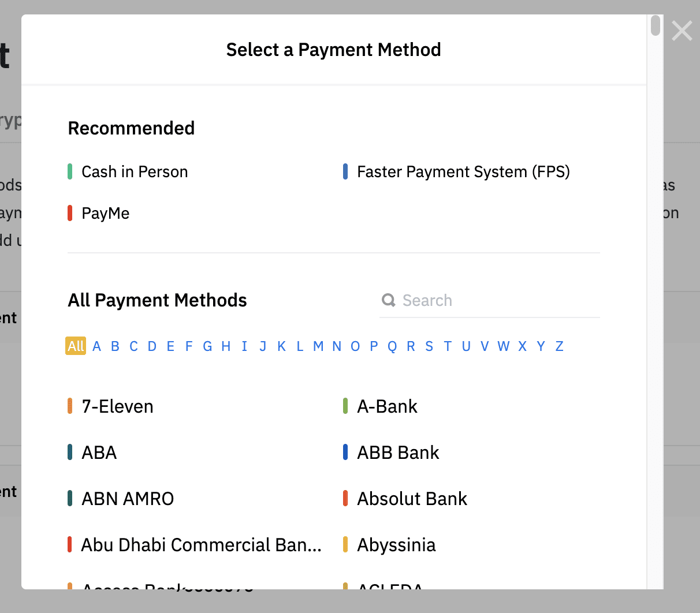
Task: Click the search magnifier icon
Action: (389, 300)
